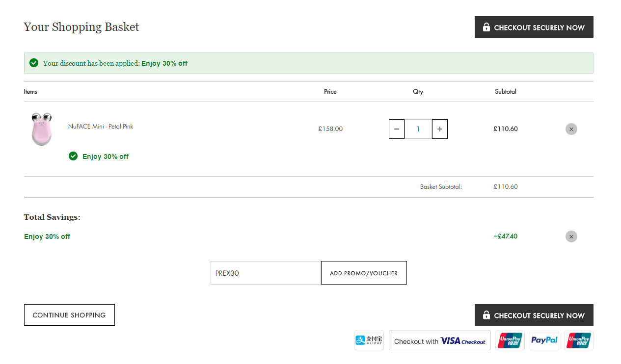This screenshot has height=364, width=621.
Task: Click the Qty column header
Action: pos(418,92)
